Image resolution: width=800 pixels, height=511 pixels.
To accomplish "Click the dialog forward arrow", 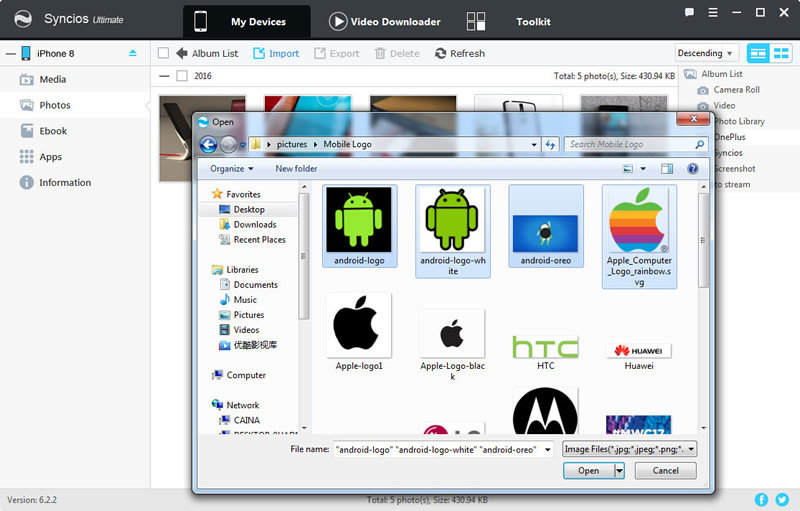I will click(228, 144).
